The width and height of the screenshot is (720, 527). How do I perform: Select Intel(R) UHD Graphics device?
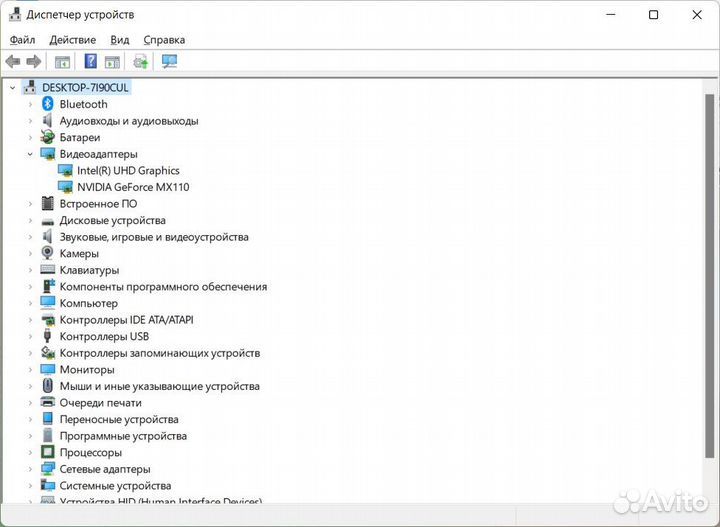pyautogui.click(x=128, y=170)
